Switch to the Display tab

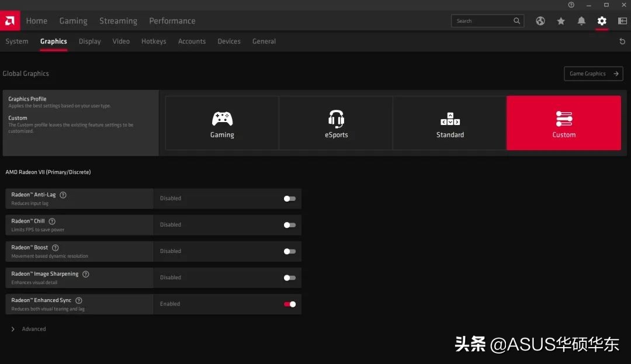click(x=89, y=41)
